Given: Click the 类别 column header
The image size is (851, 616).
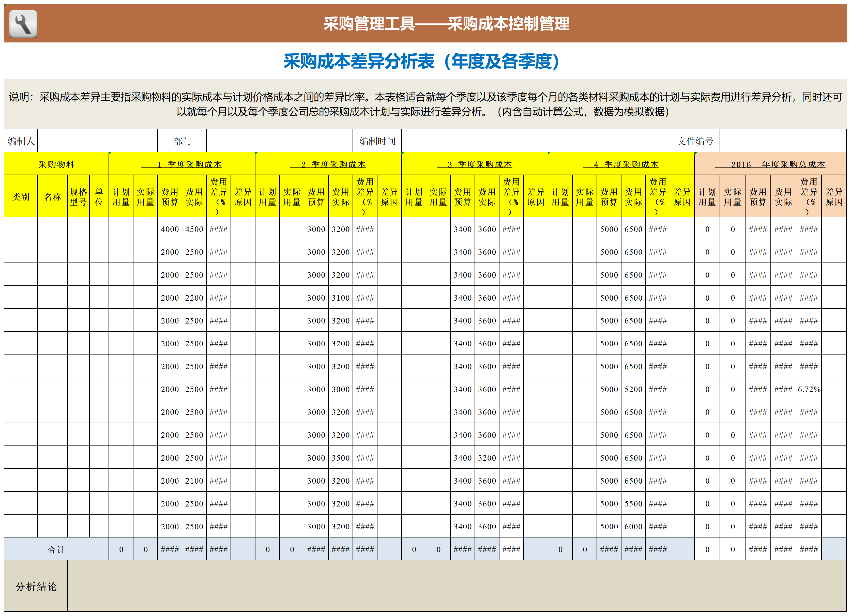Looking at the screenshot, I should 21,196.
